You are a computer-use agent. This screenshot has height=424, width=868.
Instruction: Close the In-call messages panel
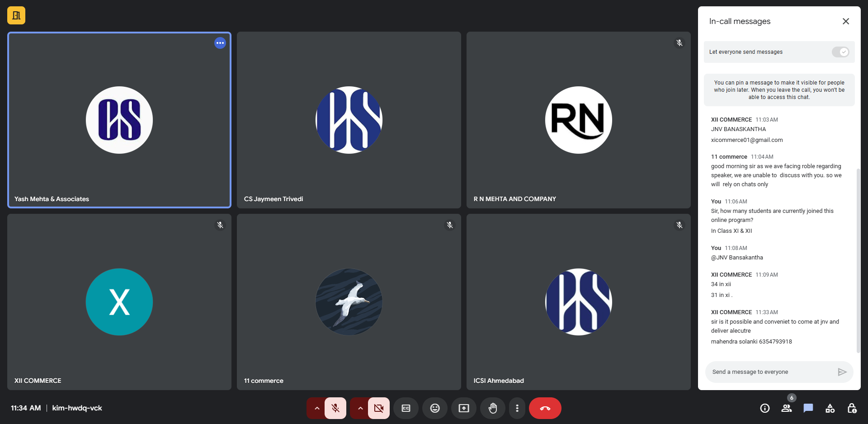coord(846,21)
